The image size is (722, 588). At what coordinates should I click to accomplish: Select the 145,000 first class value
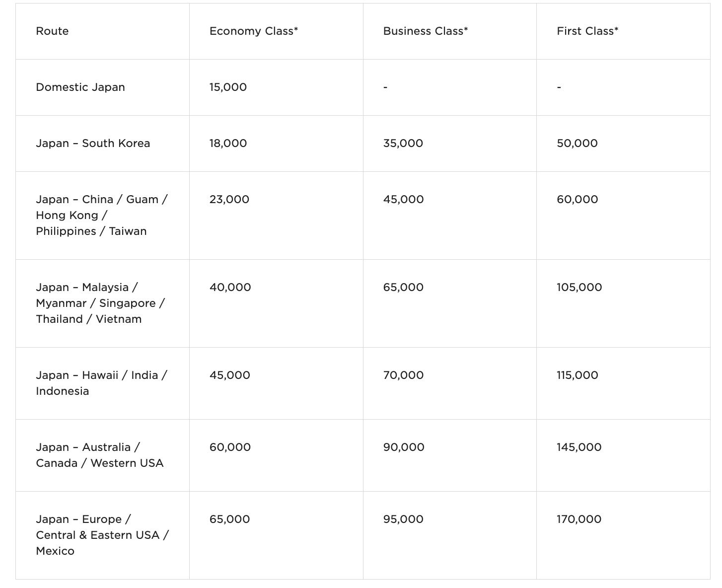(x=578, y=447)
